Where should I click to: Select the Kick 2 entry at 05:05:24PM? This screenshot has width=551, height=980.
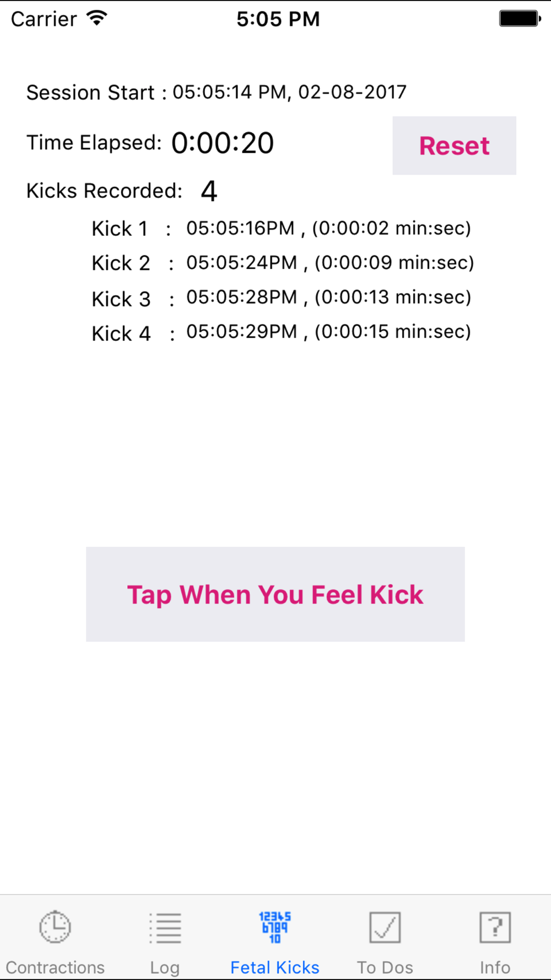(283, 263)
